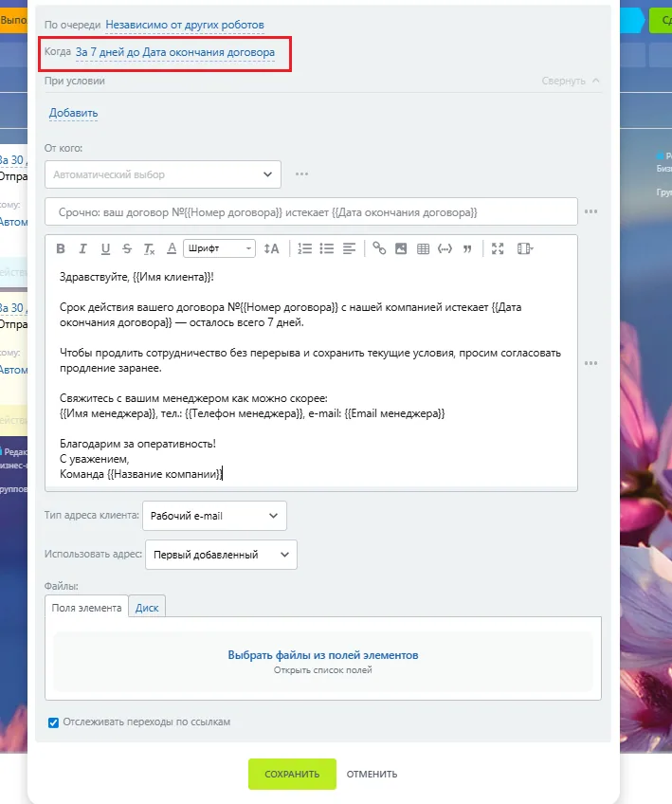Insert a table with the grid icon
The image size is (672, 804).
[x=423, y=248]
